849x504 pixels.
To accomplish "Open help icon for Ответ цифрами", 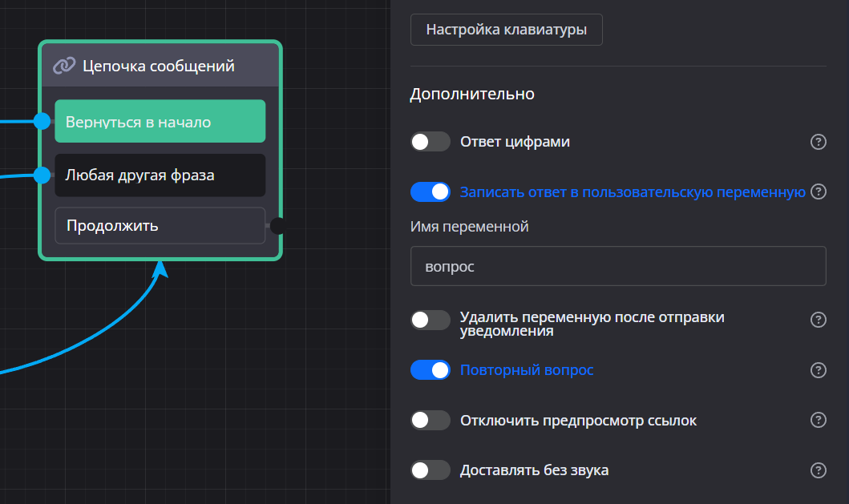I will tap(818, 143).
